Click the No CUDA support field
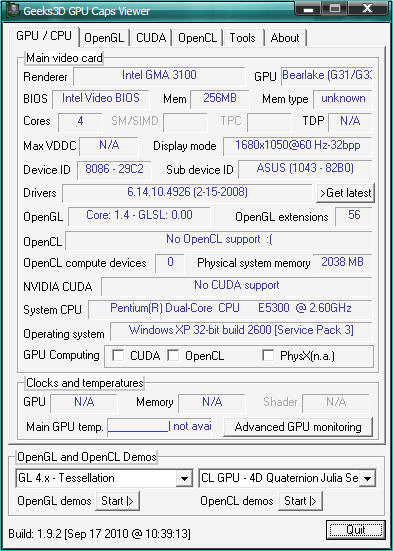This screenshot has width=393, height=551. coord(237,286)
